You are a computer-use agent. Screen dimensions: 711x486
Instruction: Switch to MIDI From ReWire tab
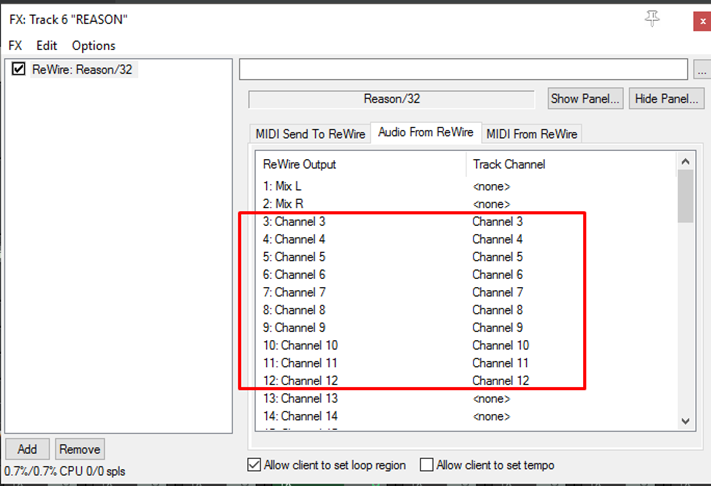(x=532, y=134)
